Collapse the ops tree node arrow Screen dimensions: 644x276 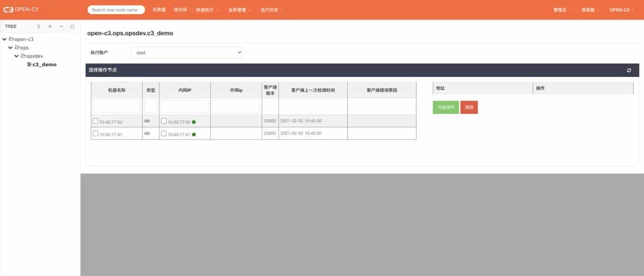coord(11,47)
